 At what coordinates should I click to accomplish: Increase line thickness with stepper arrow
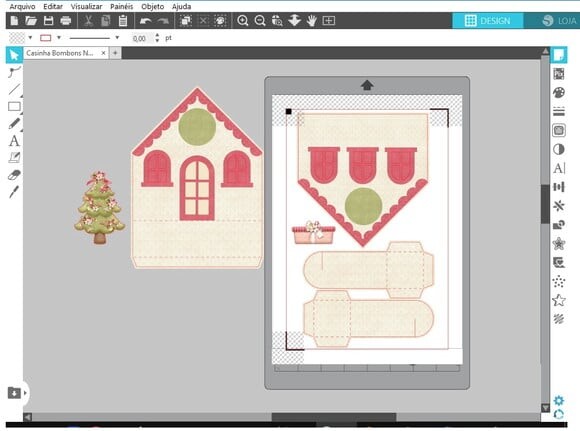coord(157,36)
